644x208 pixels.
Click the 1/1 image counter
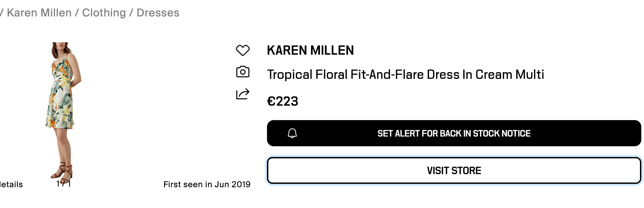[x=63, y=184]
